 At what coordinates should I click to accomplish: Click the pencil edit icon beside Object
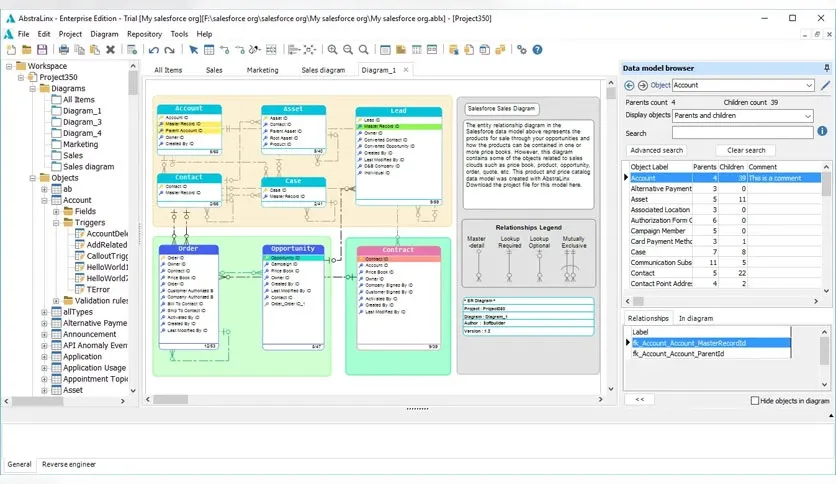825,85
